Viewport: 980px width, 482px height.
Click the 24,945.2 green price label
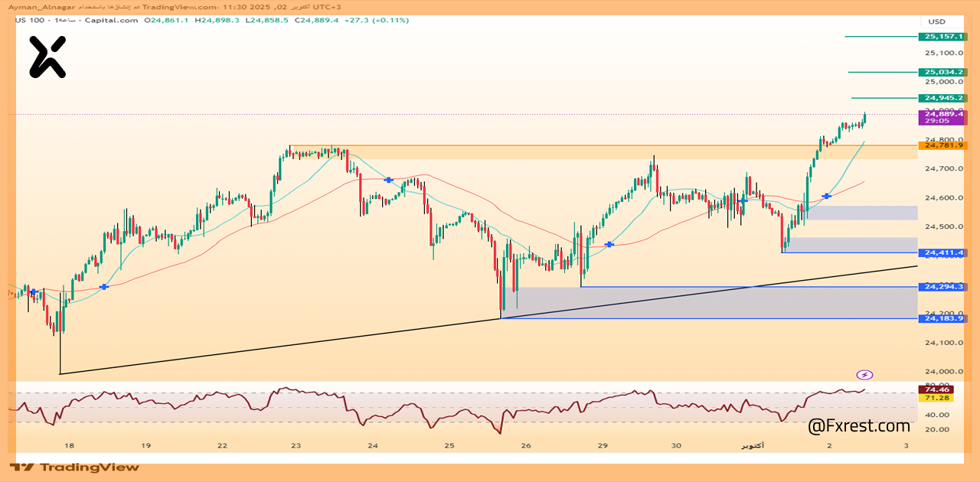coord(942,98)
